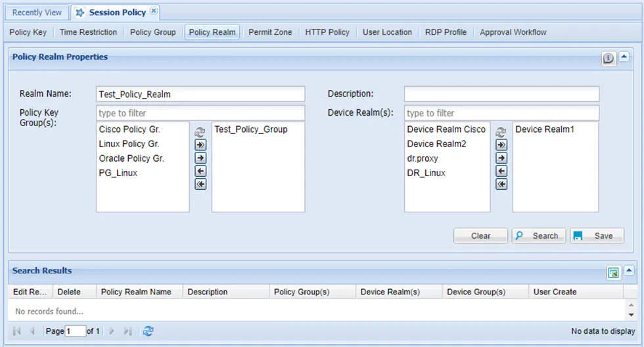The height and width of the screenshot is (347, 644).
Task: Open the Approval Workflow tab
Action: click(513, 32)
